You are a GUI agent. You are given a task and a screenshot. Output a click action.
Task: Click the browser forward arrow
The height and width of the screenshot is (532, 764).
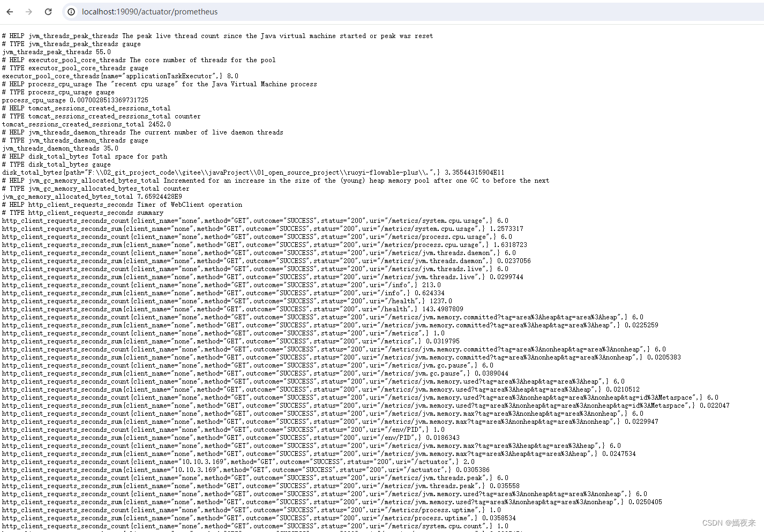(x=29, y=12)
